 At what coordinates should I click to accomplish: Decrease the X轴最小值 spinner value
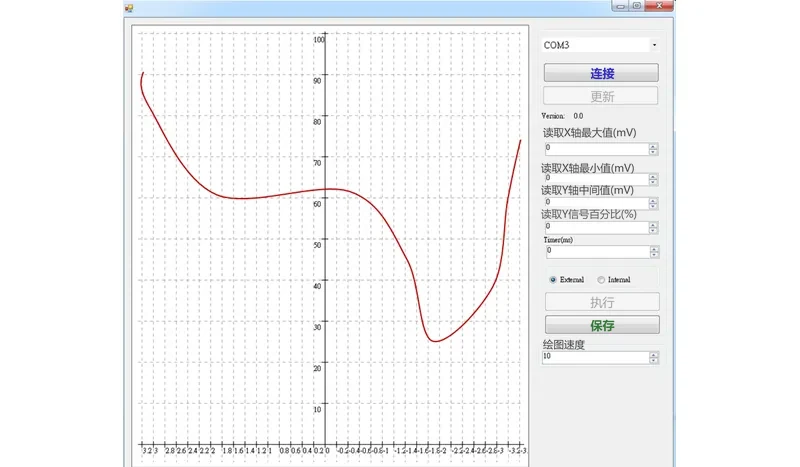coord(653,182)
